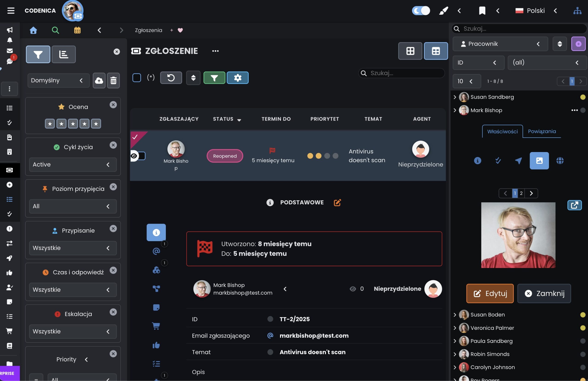588x381 pixels.
Task: Click the Edytuj button
Action: tap(490, 293)
